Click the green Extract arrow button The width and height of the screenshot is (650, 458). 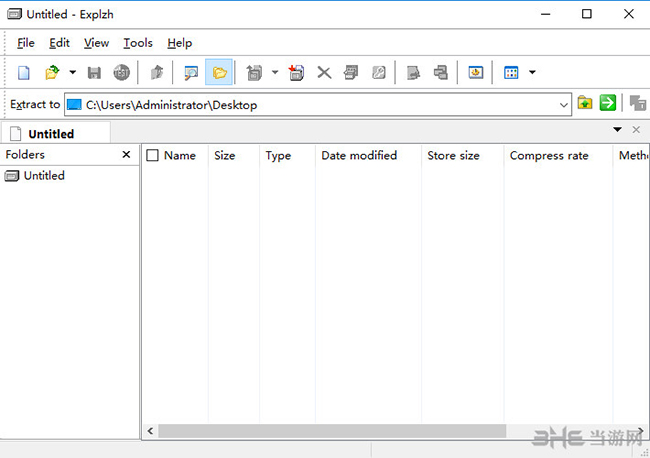click(607, 103)
